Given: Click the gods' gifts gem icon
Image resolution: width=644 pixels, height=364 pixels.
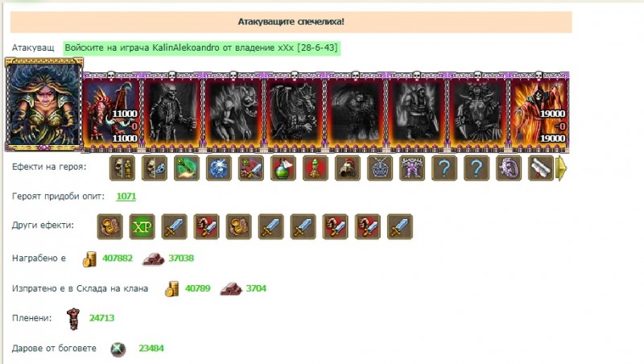Looking at the screenshot, I should pyautogui.click(x=118, y=349).
